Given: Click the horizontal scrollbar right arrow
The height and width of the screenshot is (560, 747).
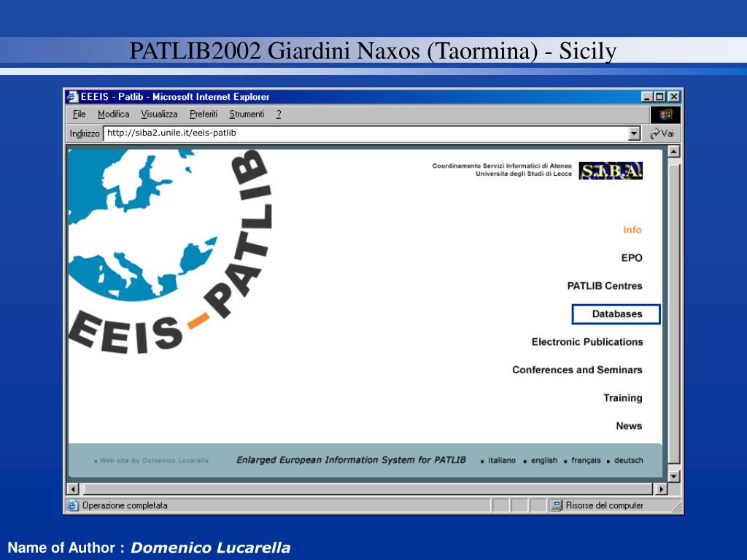Looking at the screenshot, I should click(661, 489).
